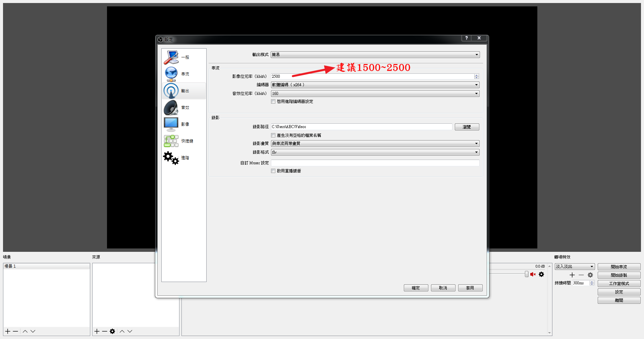Open the 快捷鍵 (Hotkeys) settings category
Image resolution: width=644 pixels, height=339 pixels.
(x=184, y=141)
